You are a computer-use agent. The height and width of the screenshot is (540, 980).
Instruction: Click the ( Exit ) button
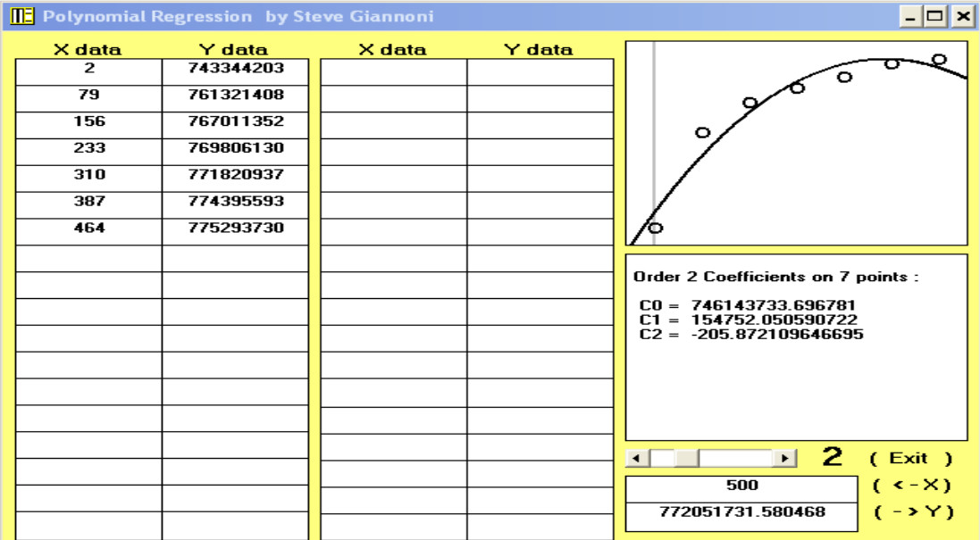[910, 458]
